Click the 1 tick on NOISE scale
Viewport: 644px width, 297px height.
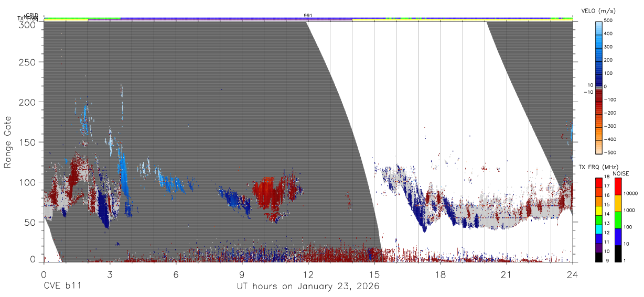tap(625, 260)
